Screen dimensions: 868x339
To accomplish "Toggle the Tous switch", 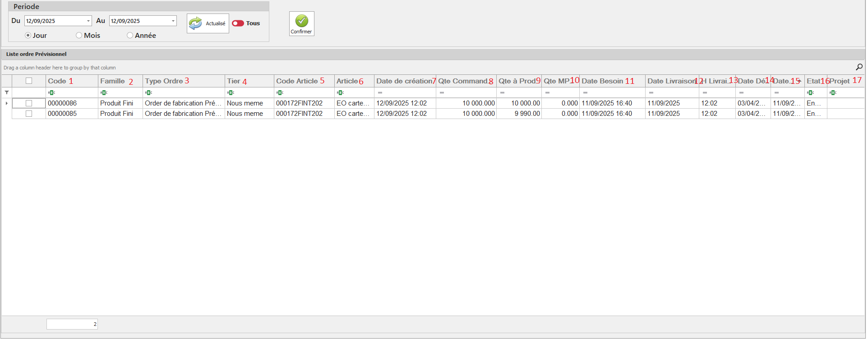I will pyautogui.click(x=238, y=23).
